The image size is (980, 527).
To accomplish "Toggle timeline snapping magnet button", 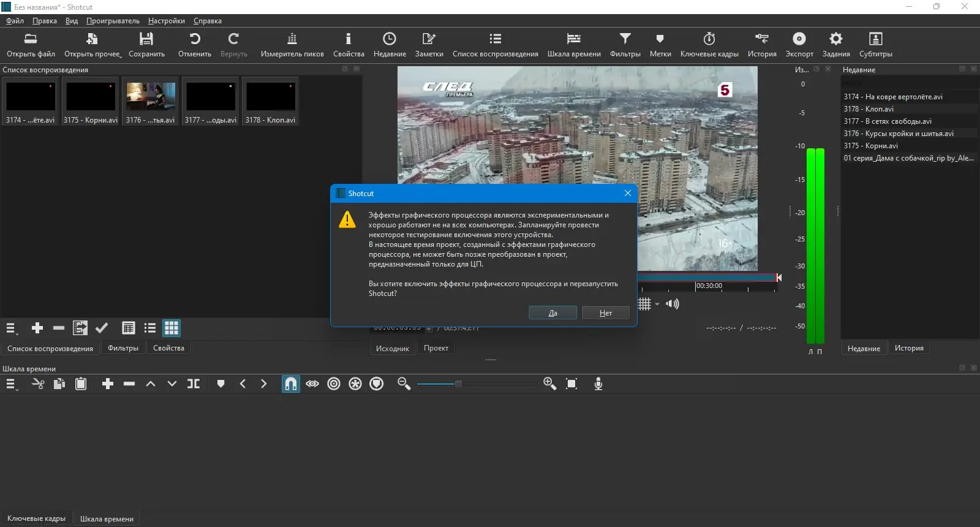I will 291,384.
